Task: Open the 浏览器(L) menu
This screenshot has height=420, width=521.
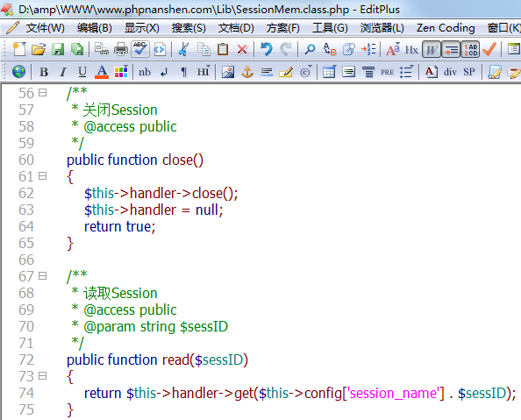Action: point(382,28)
